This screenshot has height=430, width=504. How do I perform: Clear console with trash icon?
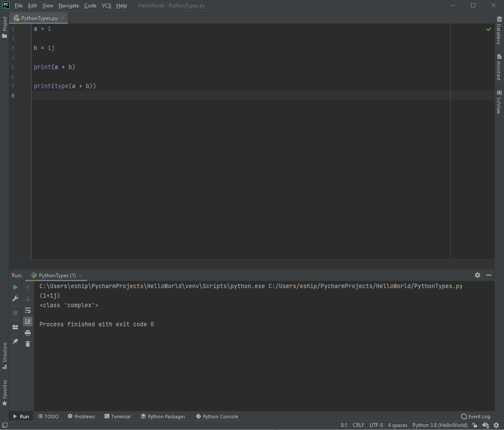tap(28, 344)
